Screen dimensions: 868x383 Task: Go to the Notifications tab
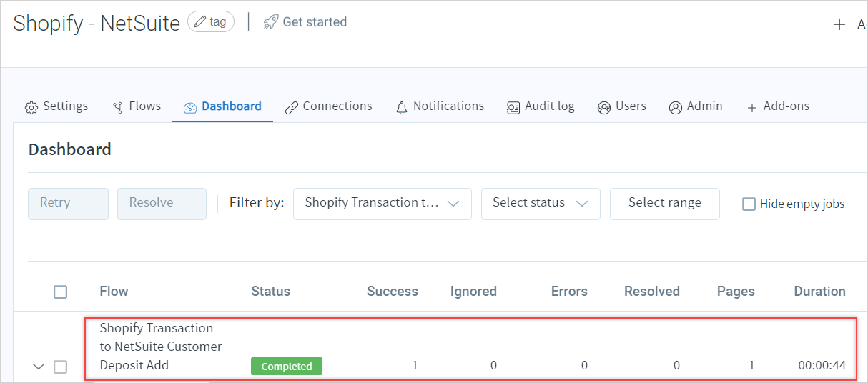click(440, 106)
